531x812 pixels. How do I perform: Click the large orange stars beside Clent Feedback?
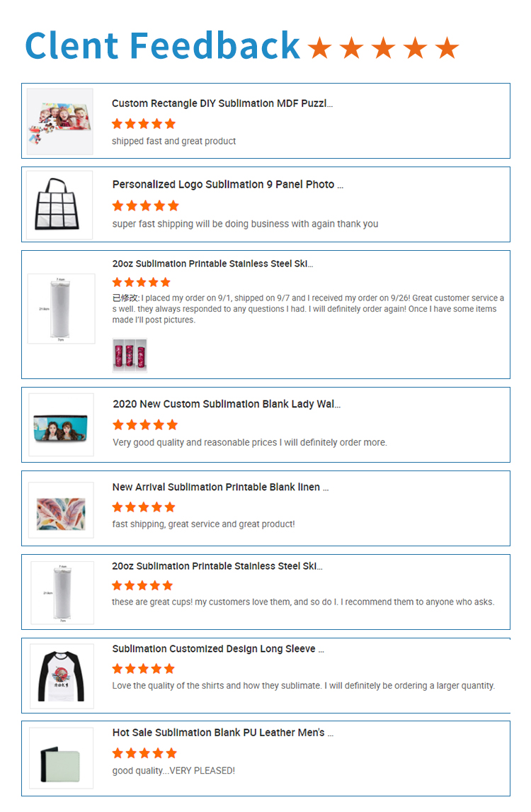(384, 48)
